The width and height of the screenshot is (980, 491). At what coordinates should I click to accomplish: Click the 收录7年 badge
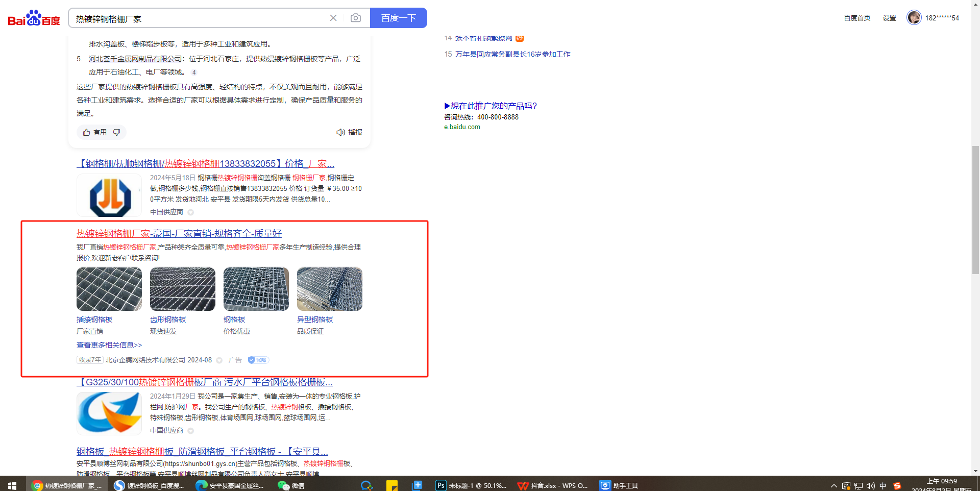click(90, 360)
